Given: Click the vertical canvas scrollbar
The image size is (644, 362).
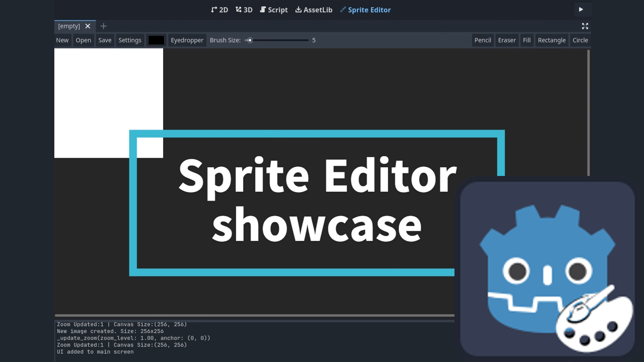Looking at the screenshot, I should click(588, 113).
